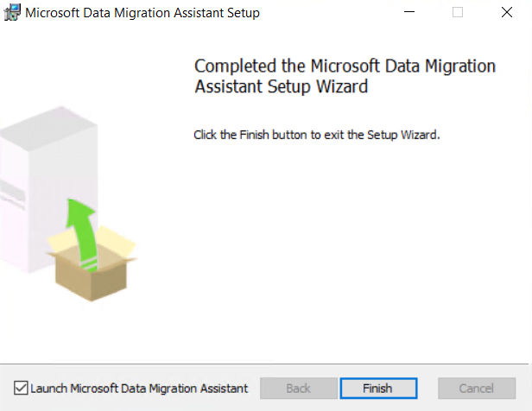Click the grayed-out maximize button
This screenshot has height=411, width=532.
458,13
